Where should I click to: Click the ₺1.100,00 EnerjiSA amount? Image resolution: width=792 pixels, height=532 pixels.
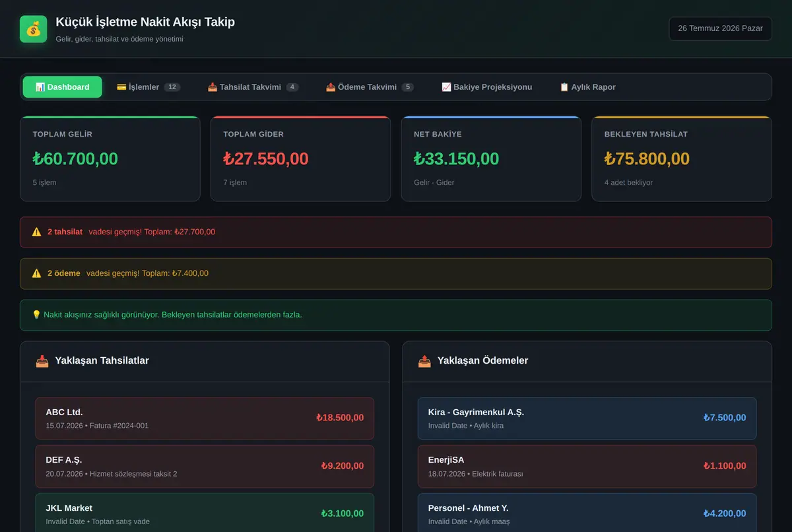point(725,466)
